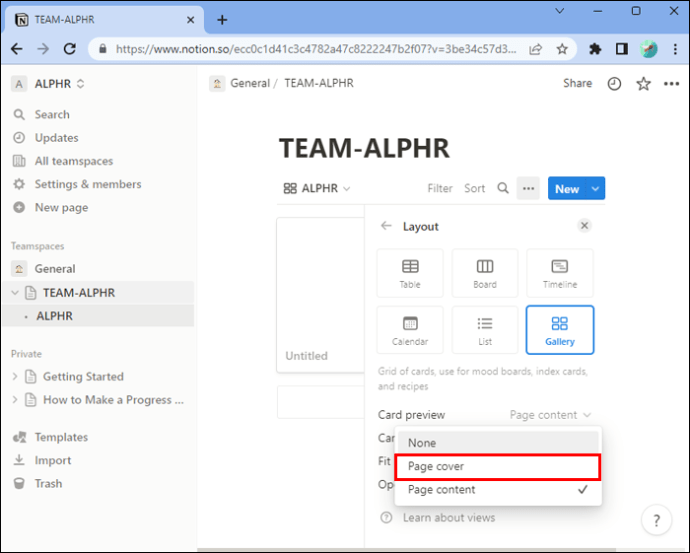Open Settings & members gear icon
Screen dimensions: 690x553
coord(19,184)
